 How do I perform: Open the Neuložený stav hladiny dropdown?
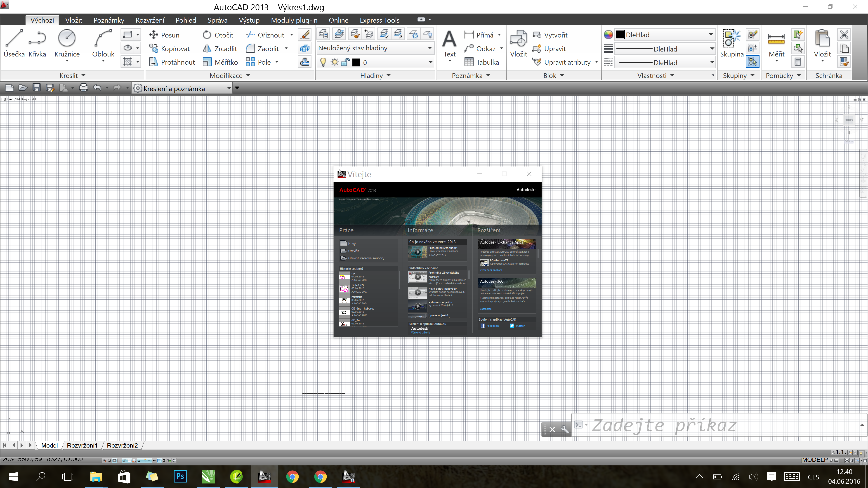pos(375,48)
